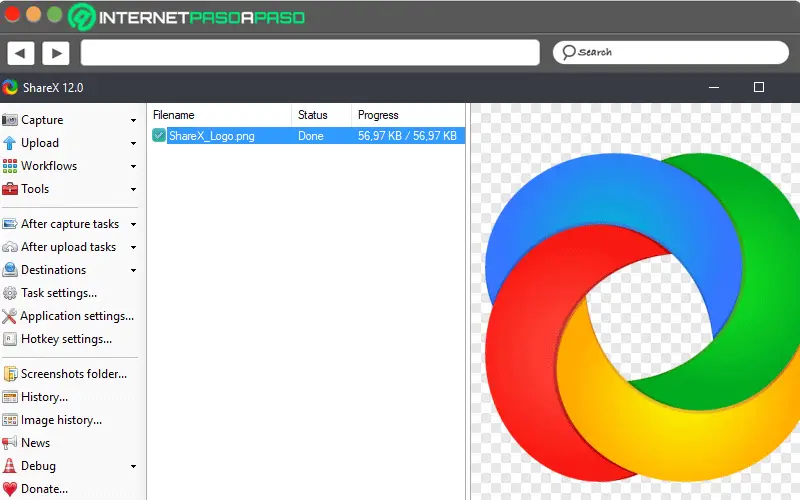Viewport: 800px width, 500px height.
Task: Click the Tools toolbox icon
Action: tap(10, 189)
